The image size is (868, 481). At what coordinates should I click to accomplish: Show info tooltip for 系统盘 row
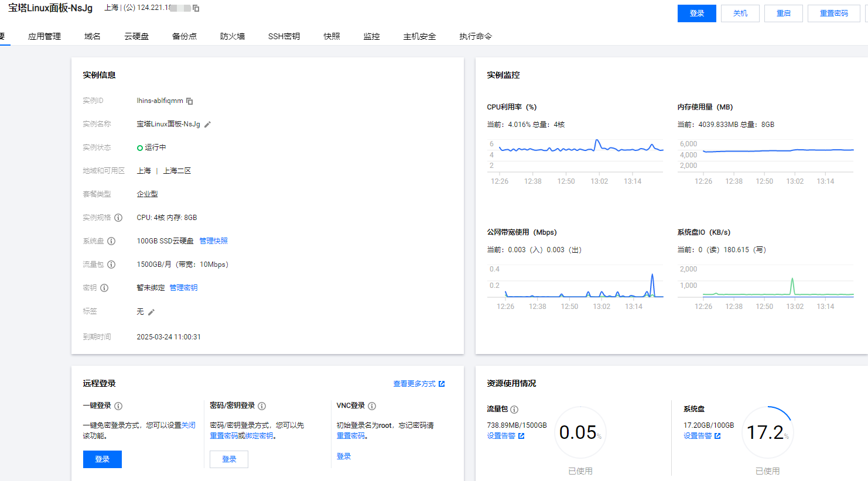pyautogui.click(x=111, y=241)
